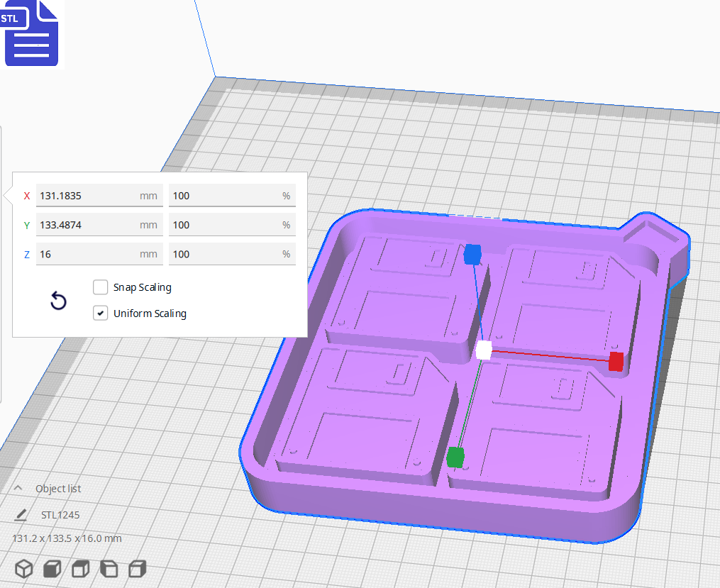
Task: Switch to the right side view icon
Action: [x=136, y=568]
